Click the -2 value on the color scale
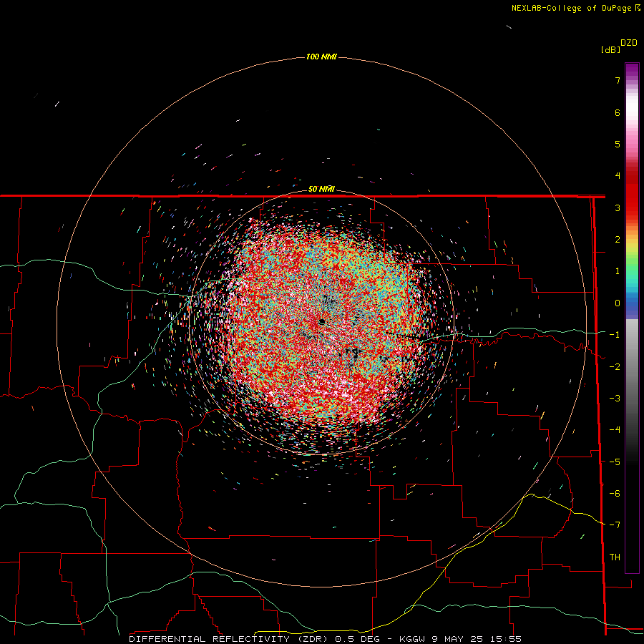The width and height of the screenshot is (644, 644). tap(615, 367)
